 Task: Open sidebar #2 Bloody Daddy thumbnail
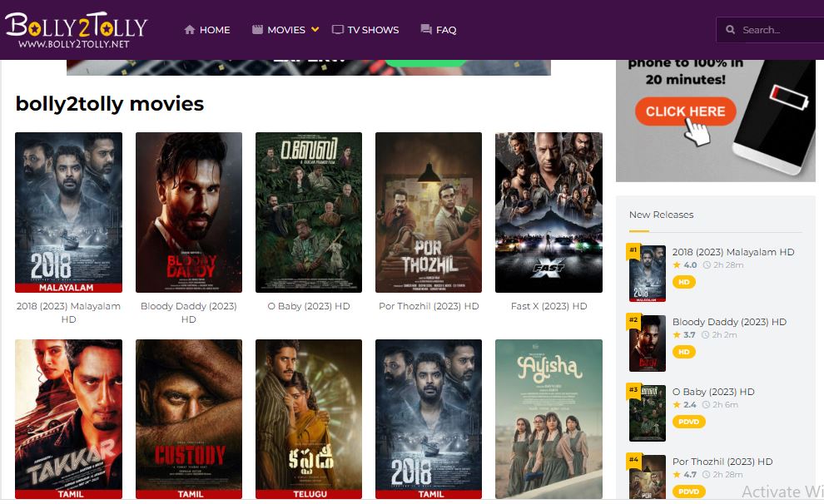(648, 343)
